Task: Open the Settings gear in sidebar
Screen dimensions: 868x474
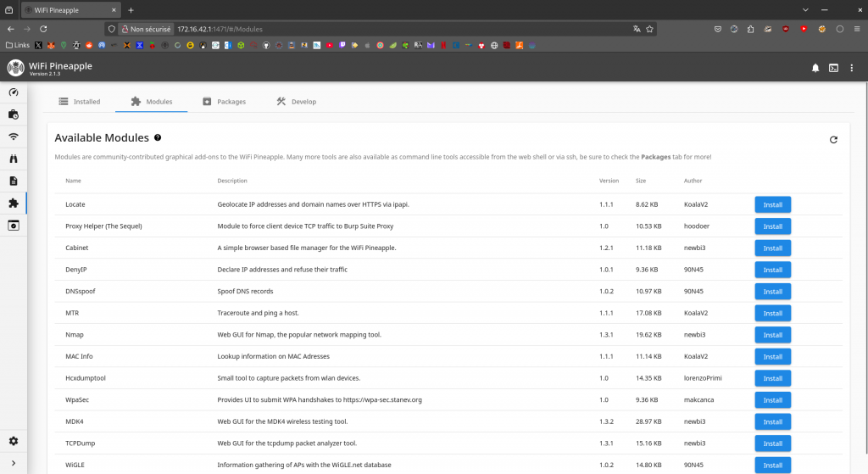Action: pos(14,441)
